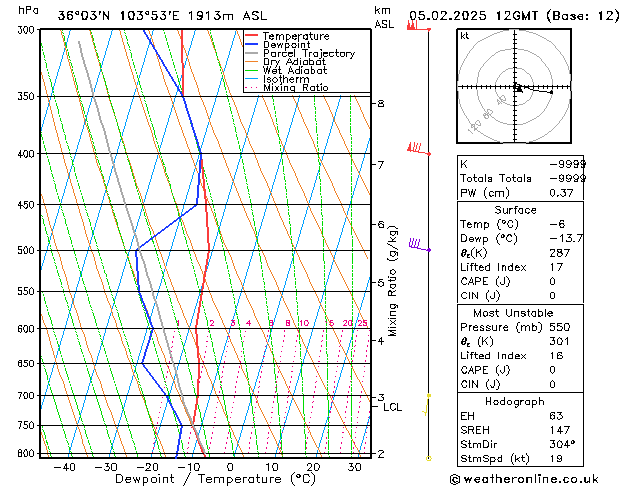Click the 'EH' value 63
This screenshot has width=629, height=486.
click(556, 416)
